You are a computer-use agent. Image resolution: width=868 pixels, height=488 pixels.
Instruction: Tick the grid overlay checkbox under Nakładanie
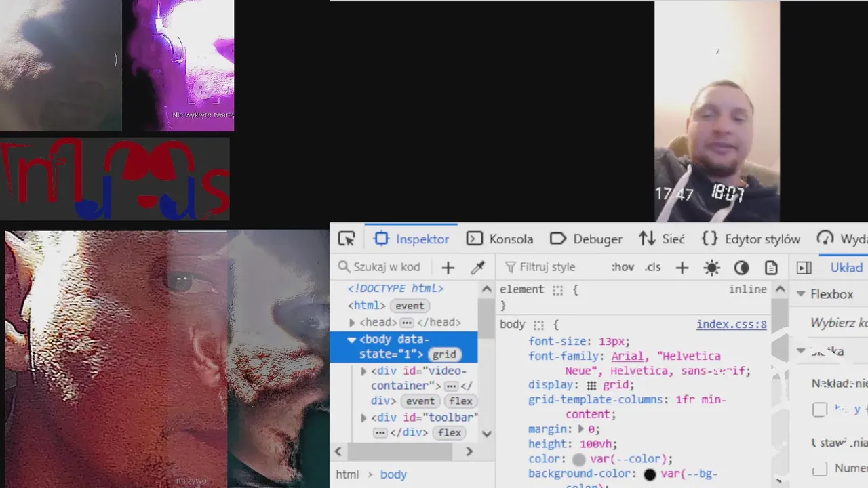tap(820, 409)
